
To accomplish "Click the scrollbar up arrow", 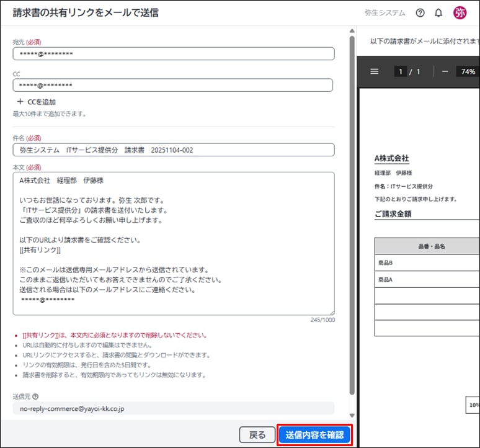I will [x=352, y=30].
